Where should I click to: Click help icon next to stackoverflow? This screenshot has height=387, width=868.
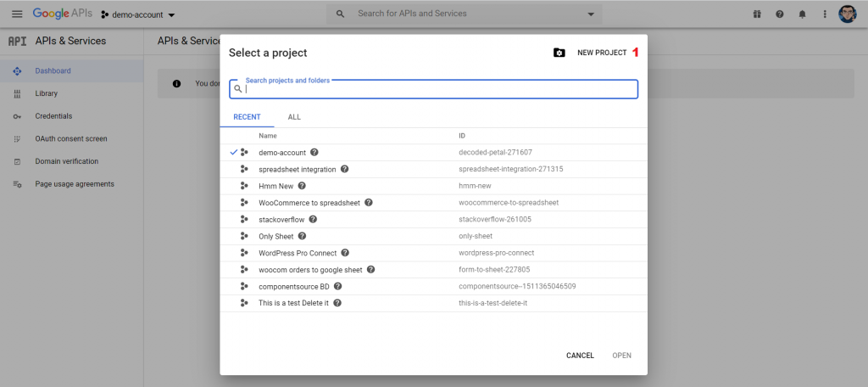(x=313, y=219)
